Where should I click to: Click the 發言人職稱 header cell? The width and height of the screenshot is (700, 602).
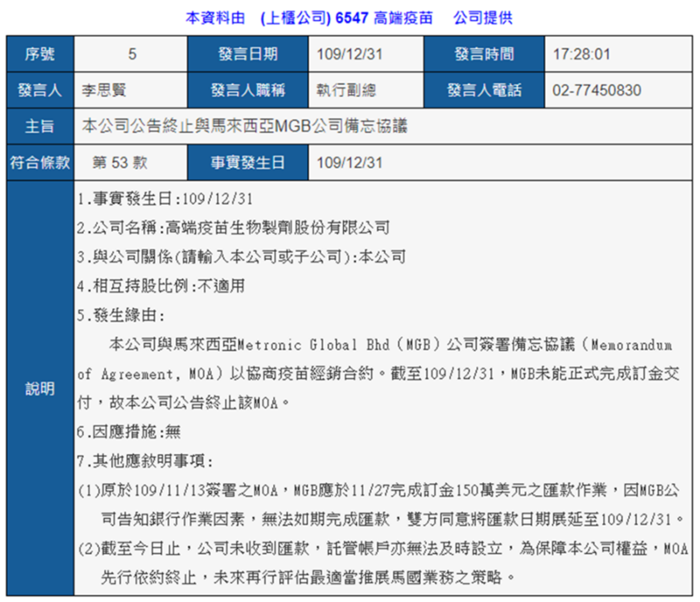pos(247,90)
